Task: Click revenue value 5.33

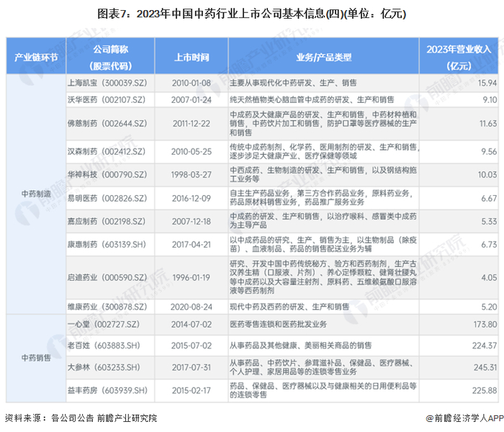Action: pos(489,222)
